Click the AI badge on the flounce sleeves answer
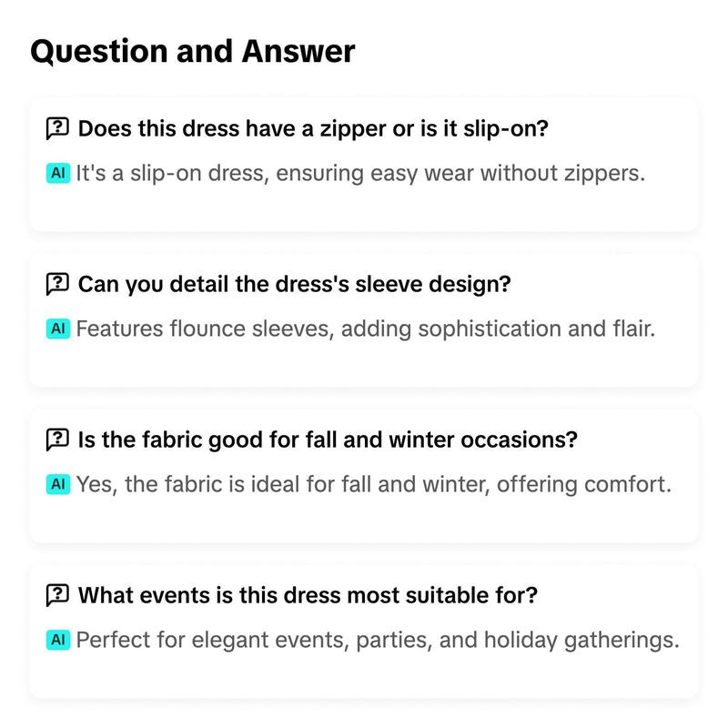The width and height of the screenshot is (728, 728). 58,329
